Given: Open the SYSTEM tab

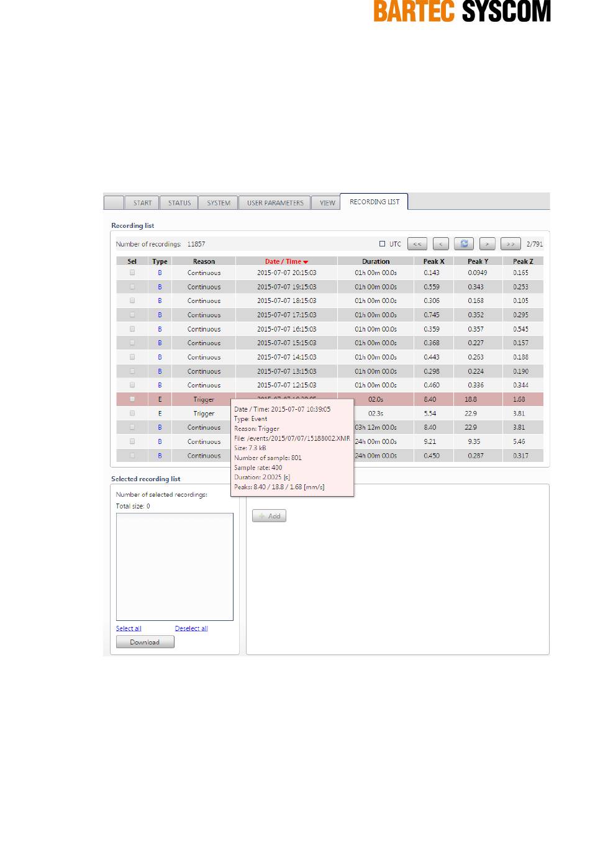Looking at the screenshot, I should [x=219, y=203].
